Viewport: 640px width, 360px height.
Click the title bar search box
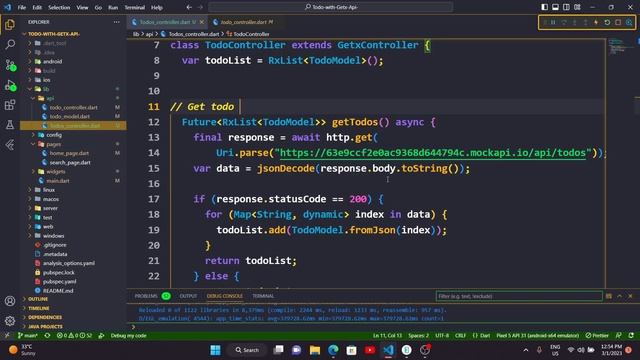click(x=331, y=7)
